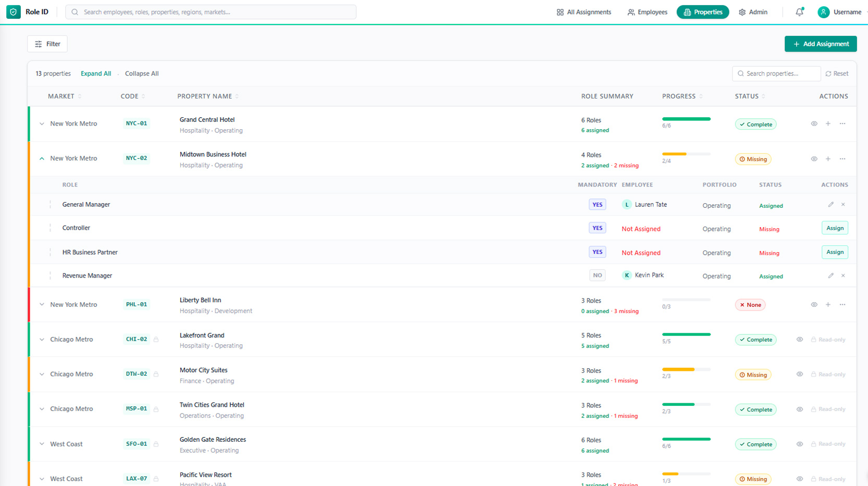Open more options for Liberty Bell Inn
Image resolution: width=868 pixels, height=486 pixels.
click(x=842, y=305)
